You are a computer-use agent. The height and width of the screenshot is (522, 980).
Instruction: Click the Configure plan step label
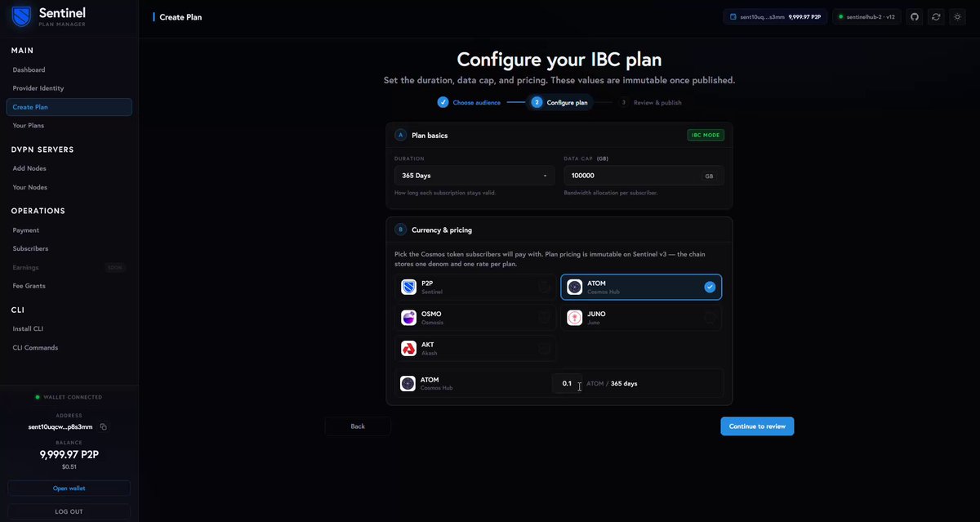pos(567,103)
